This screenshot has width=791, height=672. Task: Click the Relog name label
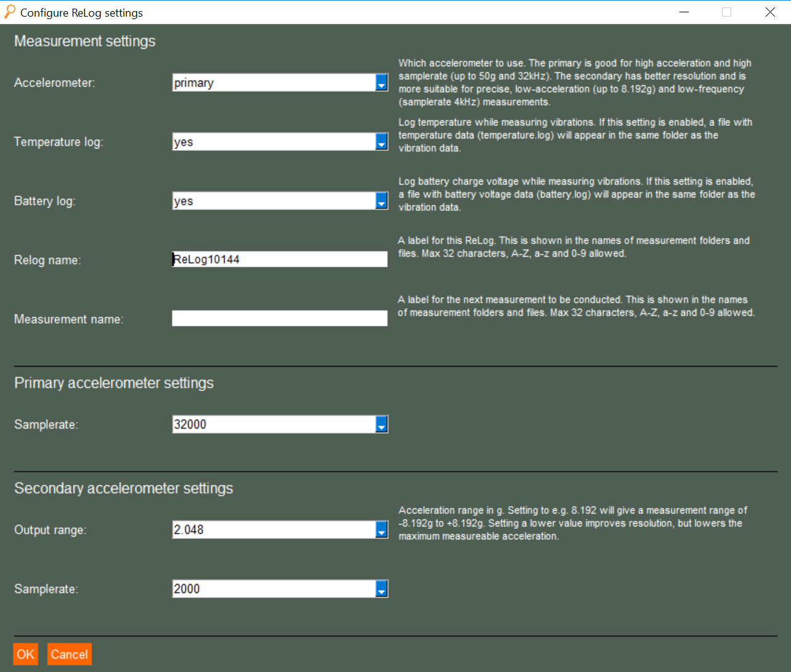click(x=47, y=260)
